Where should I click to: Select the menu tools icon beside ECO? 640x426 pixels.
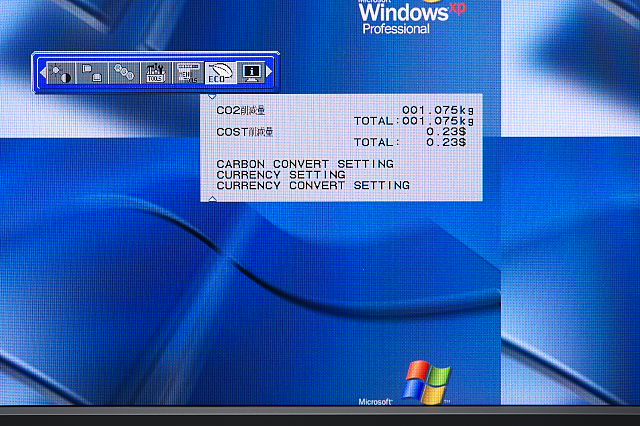[x=187, y=73]
